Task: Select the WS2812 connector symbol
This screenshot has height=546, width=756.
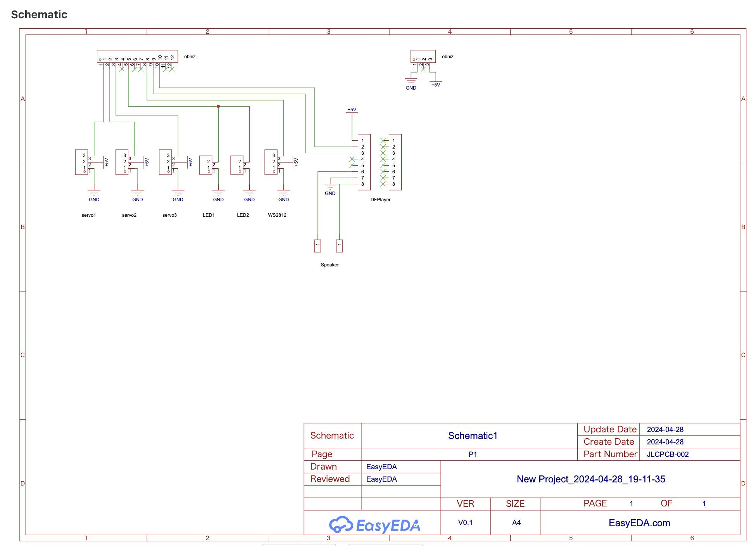Action: tap(271, 162)
